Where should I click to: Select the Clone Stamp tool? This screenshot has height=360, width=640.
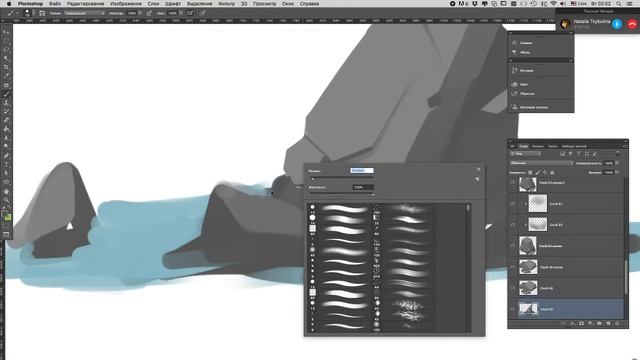tap(6, 103)
